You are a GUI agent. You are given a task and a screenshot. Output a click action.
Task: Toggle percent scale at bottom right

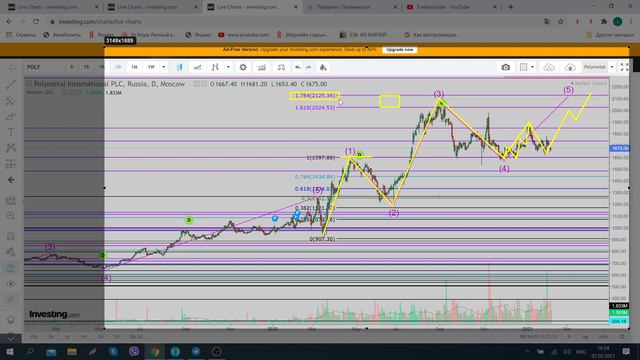point(569,337)
